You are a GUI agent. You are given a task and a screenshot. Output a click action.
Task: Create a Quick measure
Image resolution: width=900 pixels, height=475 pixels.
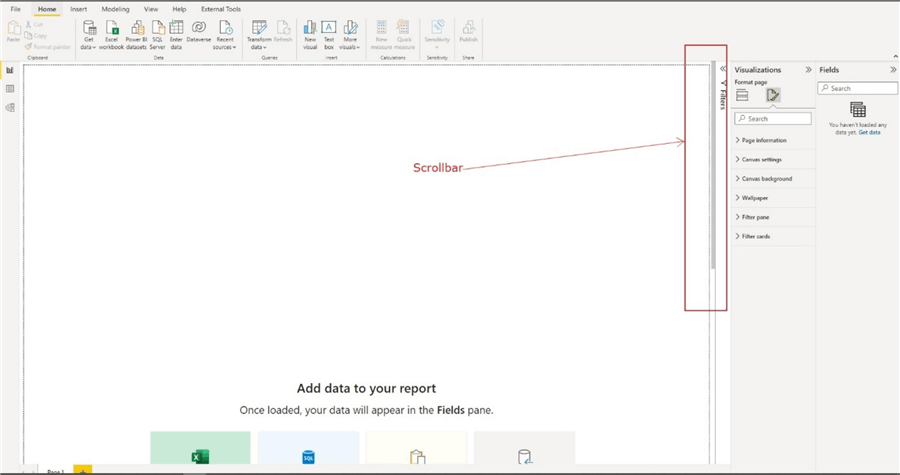(404, 36)
